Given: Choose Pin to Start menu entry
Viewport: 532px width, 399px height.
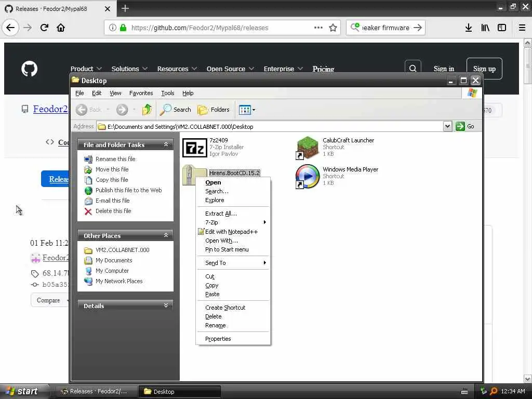Looking at the screenshot, I should (x=233, y=249).
